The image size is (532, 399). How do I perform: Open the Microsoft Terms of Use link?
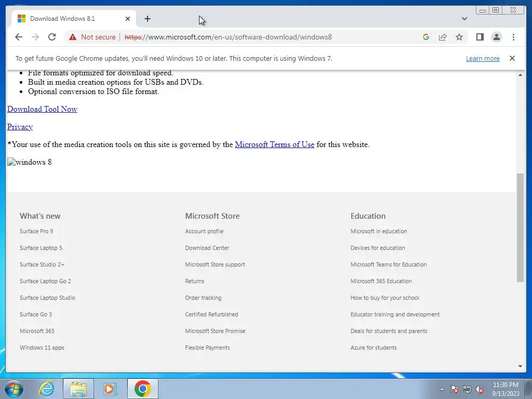274,144
